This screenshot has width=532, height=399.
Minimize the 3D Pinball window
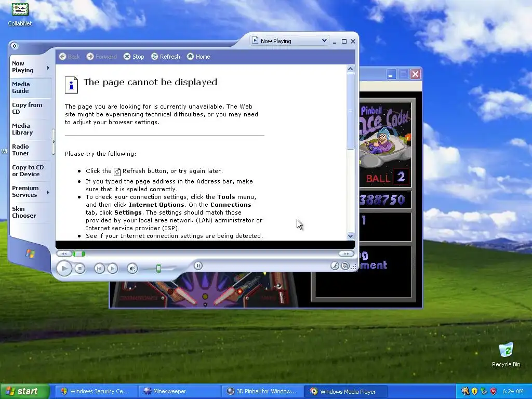pyautogui.click(x=391, y=74)
